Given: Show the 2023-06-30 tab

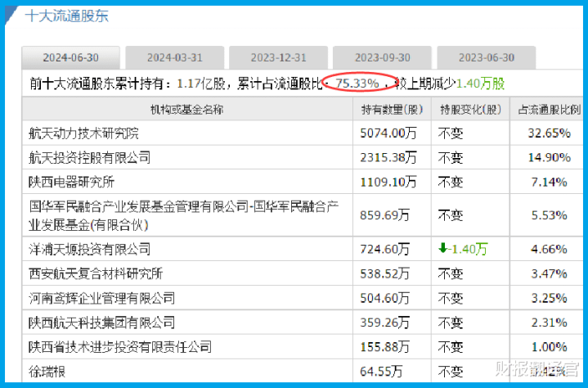Looking at the screenshot, I should pyautogui.click(x=487, y=57).
